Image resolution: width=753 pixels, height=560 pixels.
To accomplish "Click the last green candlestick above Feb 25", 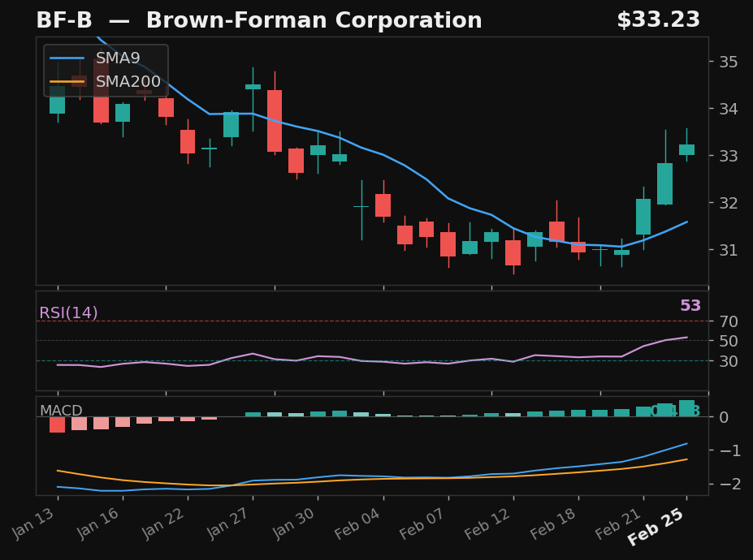I will coord(686,149).
